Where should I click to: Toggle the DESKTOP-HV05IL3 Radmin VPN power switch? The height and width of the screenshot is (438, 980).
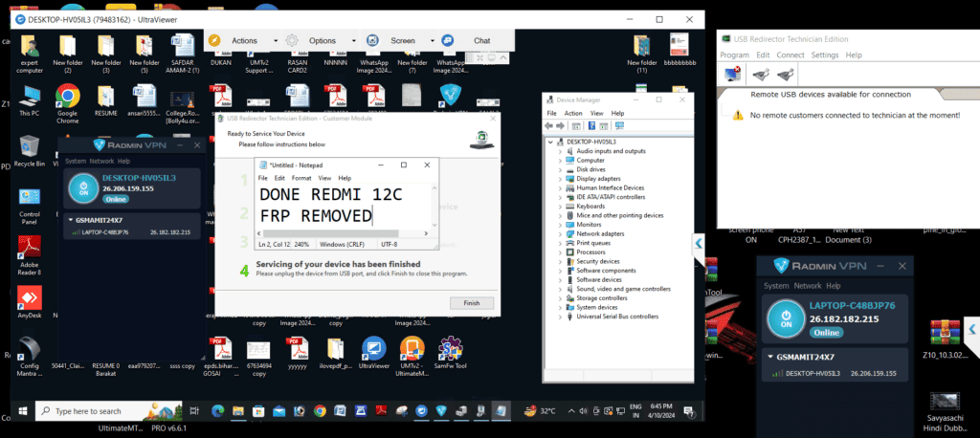[x=81, y=186]
